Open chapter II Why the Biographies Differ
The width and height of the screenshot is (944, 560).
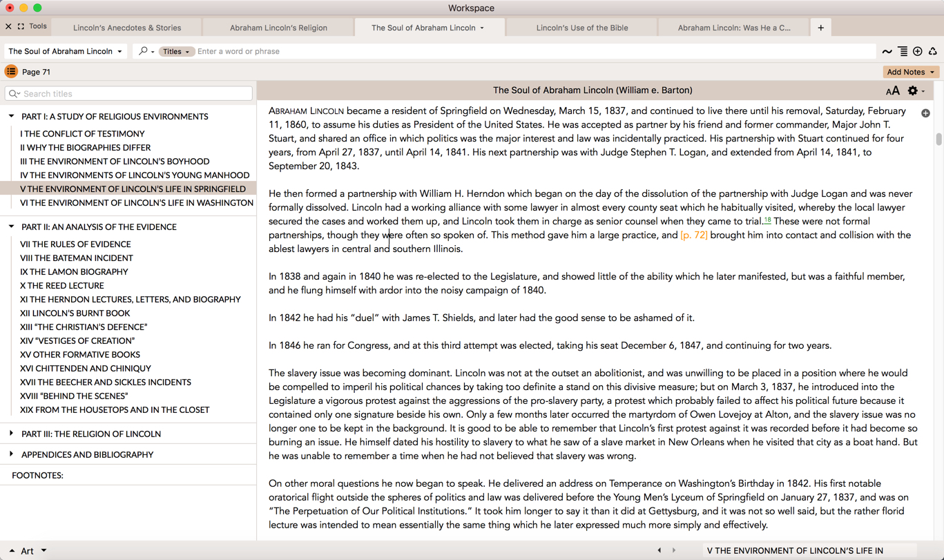tap(85, 147)
